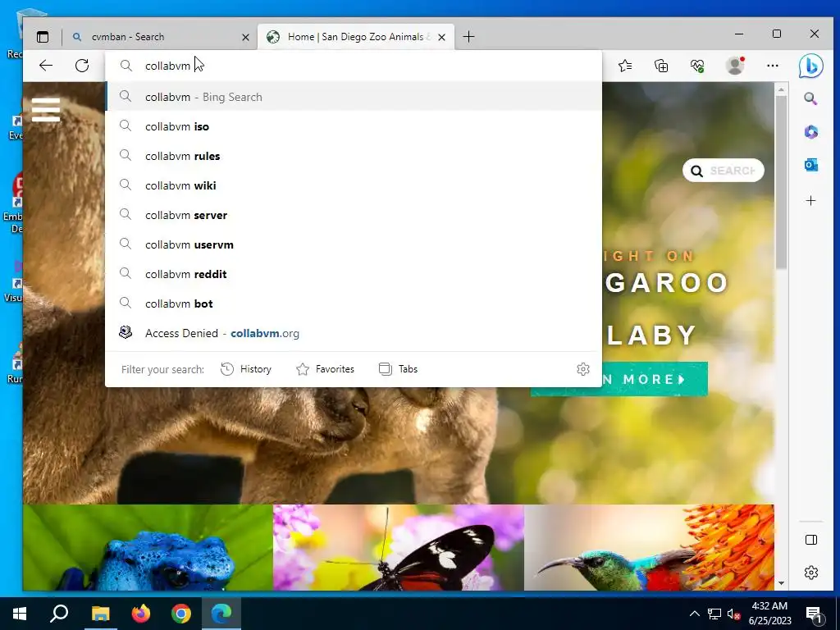Image resolution: width=840 pixels, height=630 pixels.
Task: Open Collections icon in toolbar
Action: (x=661, y=66)
